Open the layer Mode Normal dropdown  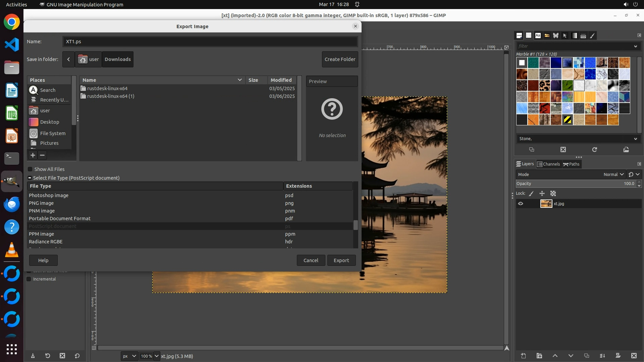613,174
